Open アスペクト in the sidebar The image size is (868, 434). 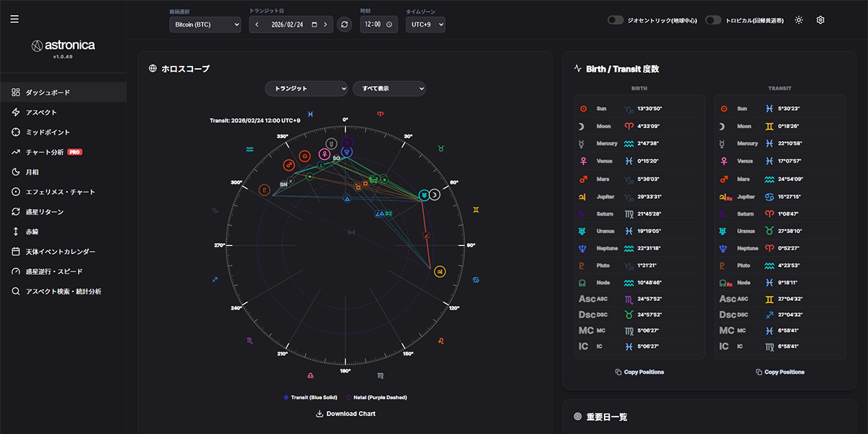coord(41,112)
